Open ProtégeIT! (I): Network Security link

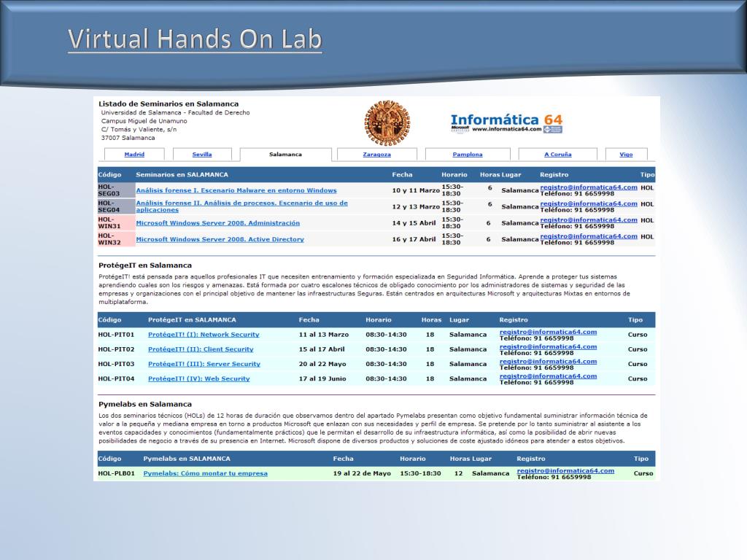pyautogui.click(x=204, y=335)
